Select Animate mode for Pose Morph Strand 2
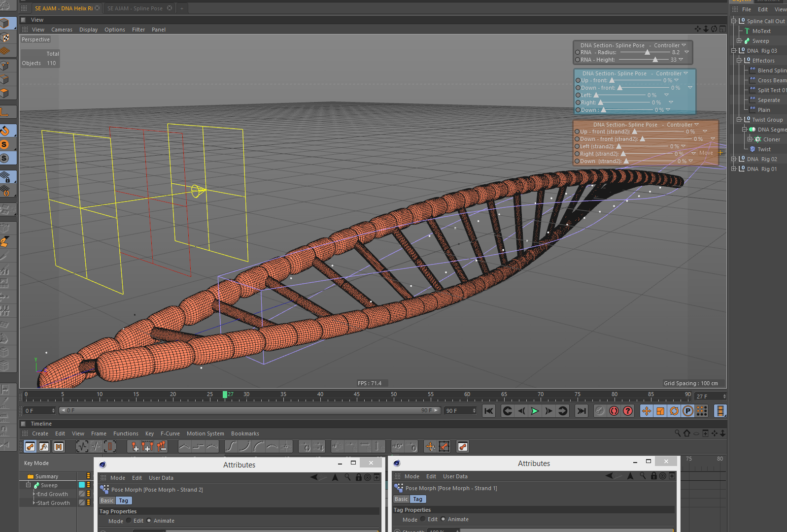This screenshot has height=532, width=787. point(149,521)
